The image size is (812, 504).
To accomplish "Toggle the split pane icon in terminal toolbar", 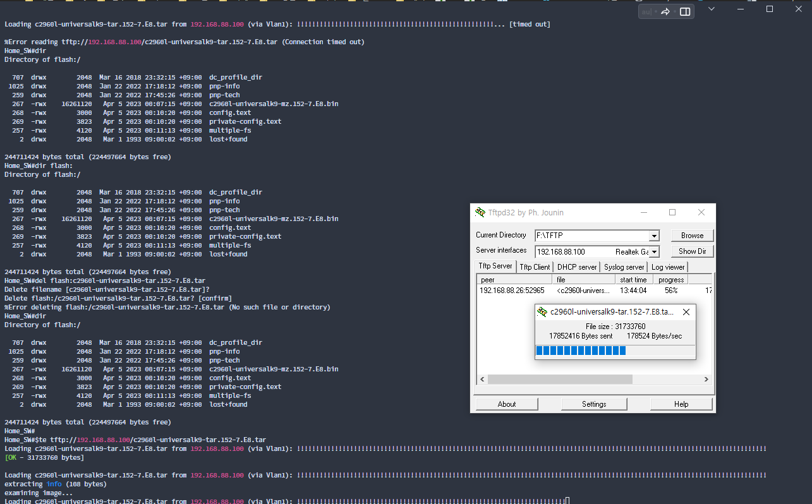I will [x=685, y=11].
